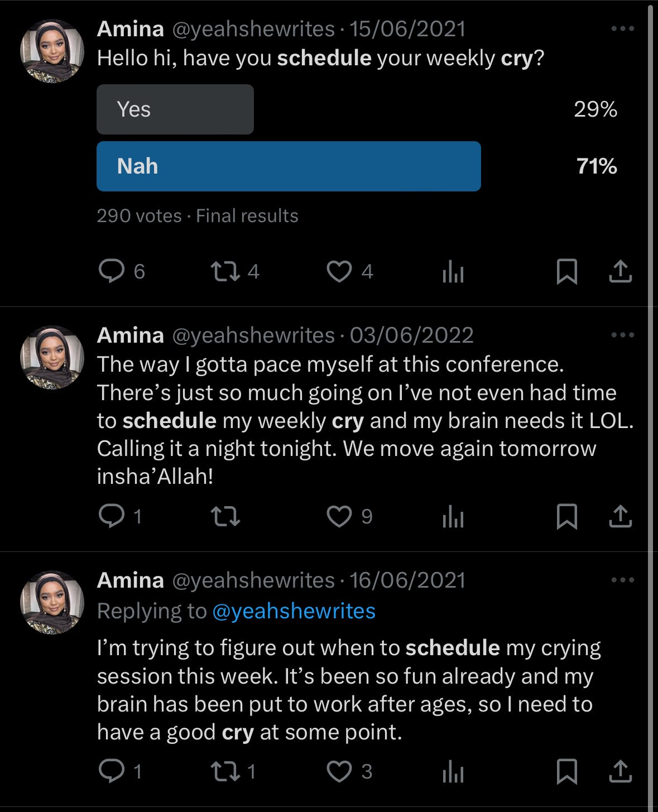This screenshot has height=812, width=658.
Task: Retweet the poll tweet from 15/06/2021
Action: (225, 272)
